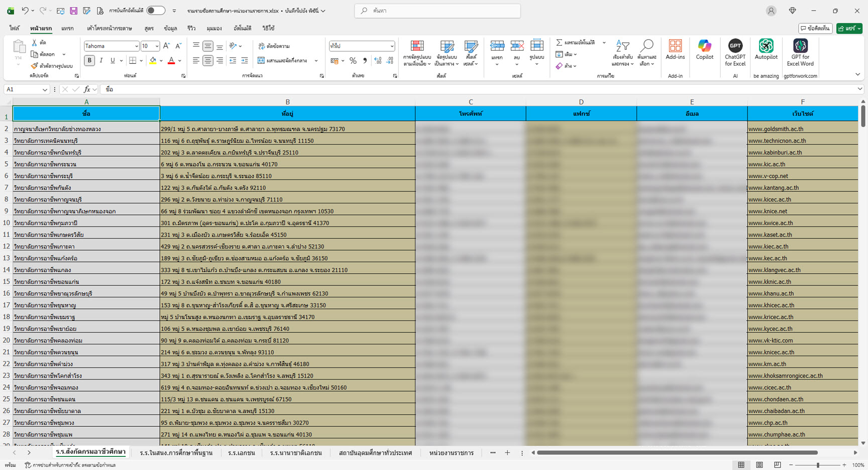Open Conditional Formatting icon

417,47
